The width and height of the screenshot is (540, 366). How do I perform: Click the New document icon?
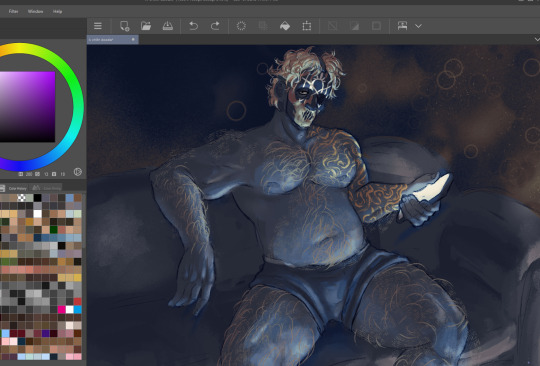pyautogui.click(x=124, y=26)
